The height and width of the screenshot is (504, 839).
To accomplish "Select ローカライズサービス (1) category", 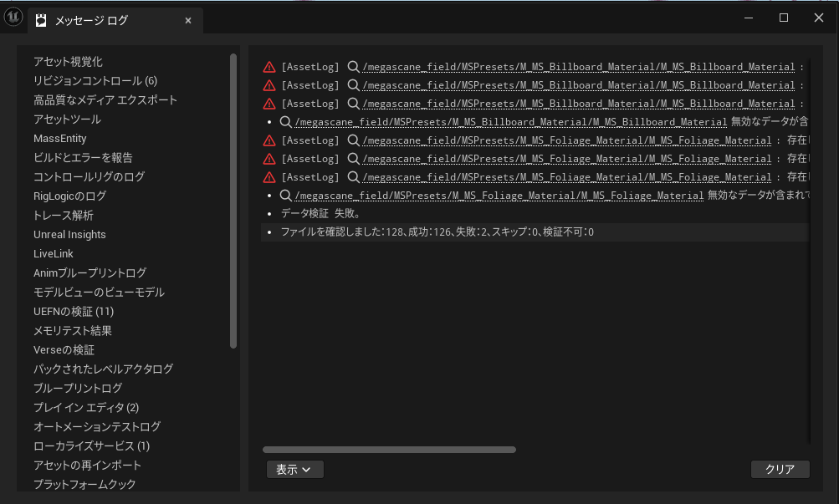I will click(91, 446).
